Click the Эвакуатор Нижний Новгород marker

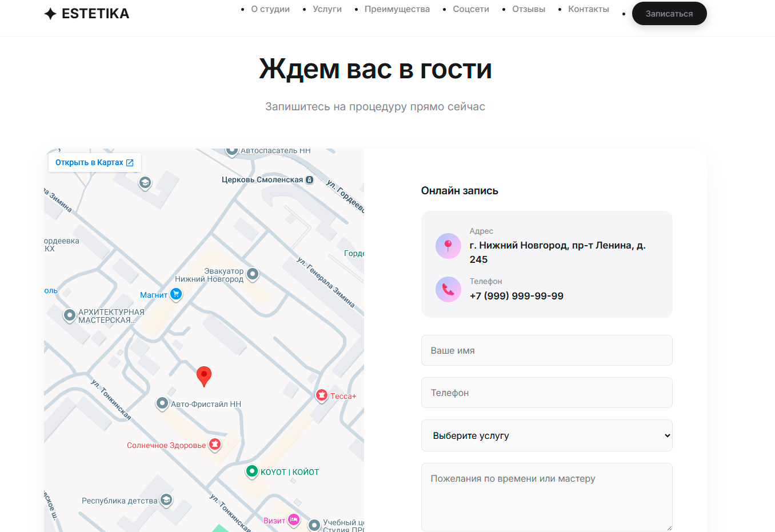click(x=253, y=274)
